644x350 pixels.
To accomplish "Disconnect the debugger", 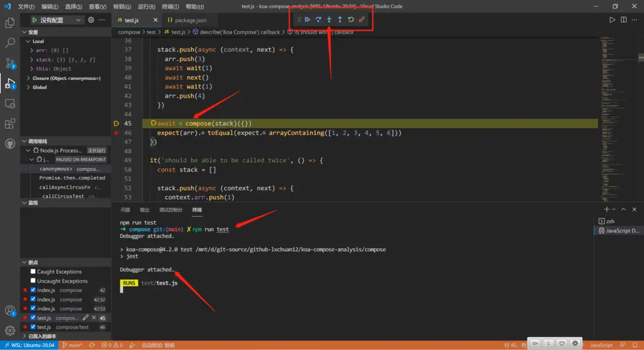I will point(362,19).
